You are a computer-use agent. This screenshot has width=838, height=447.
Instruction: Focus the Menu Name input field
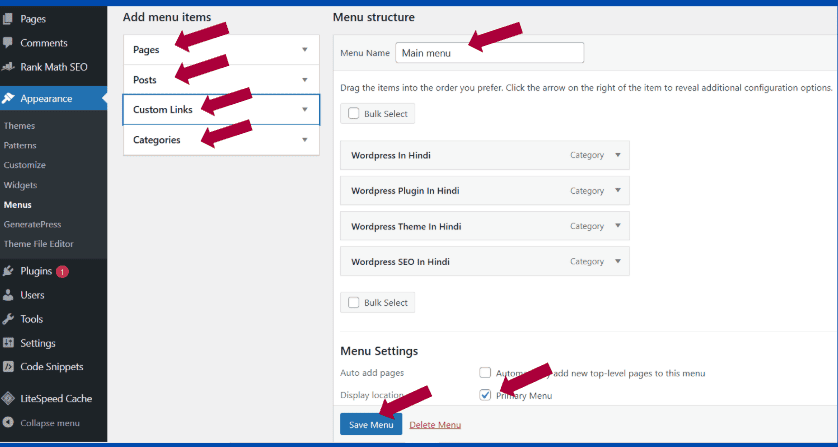click(x=490, y=53)
